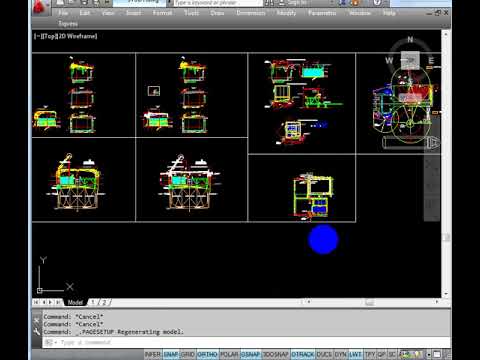Open the AutoCAD application menu logo
The width and height of the screenshot is (480, 360).
pos(41,7)
